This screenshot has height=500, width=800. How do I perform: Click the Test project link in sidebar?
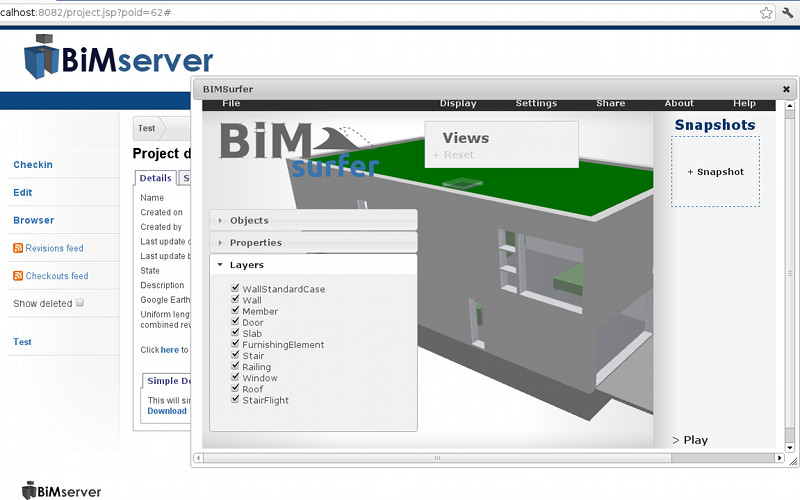(22, 342)
